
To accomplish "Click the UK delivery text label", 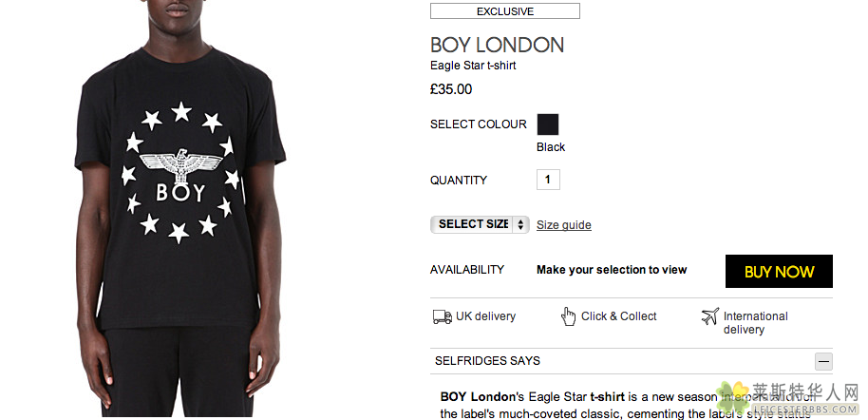I will click(x=485, y=316).
